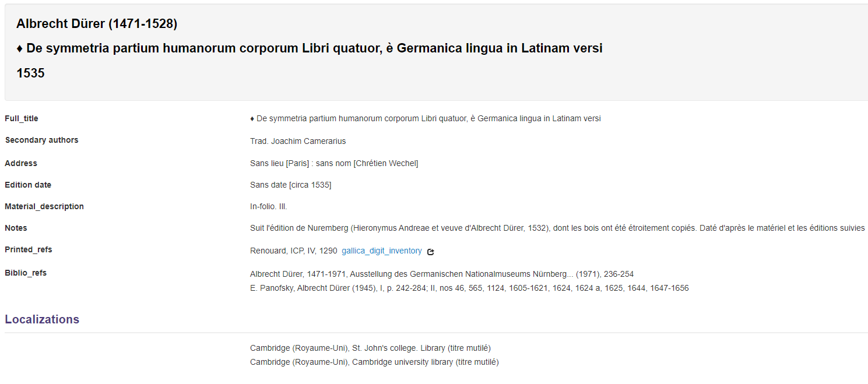Select the bold De symmetria title heading
Screen dimensions: 868x384
point(310,48)
